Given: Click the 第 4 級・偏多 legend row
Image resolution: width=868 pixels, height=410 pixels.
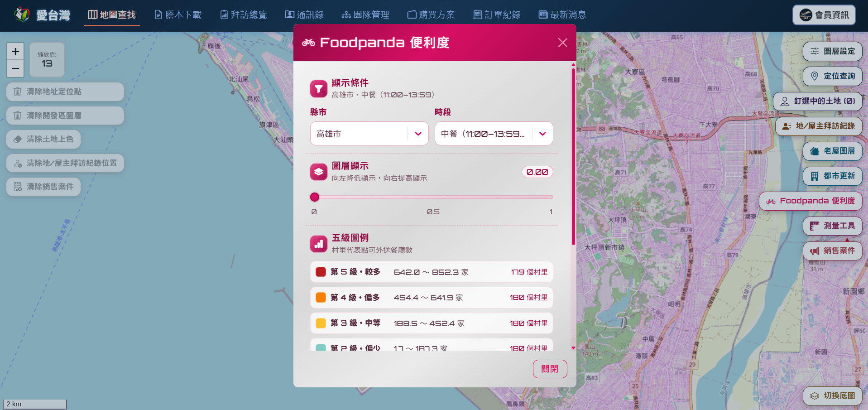Looking at the screenshot, I should pyautogui.click(x=432, y=298).
